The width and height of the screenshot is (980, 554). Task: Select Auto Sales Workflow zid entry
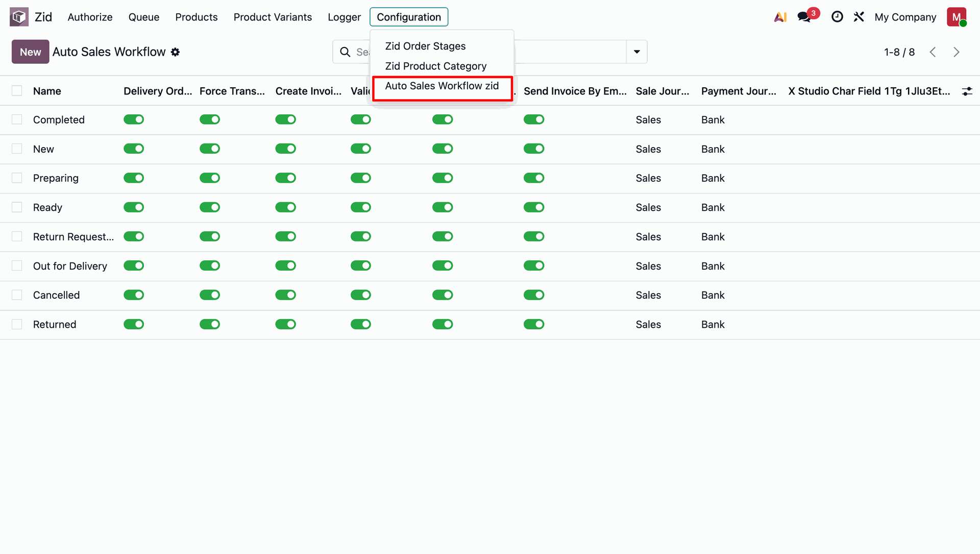(x=442, y=86)
